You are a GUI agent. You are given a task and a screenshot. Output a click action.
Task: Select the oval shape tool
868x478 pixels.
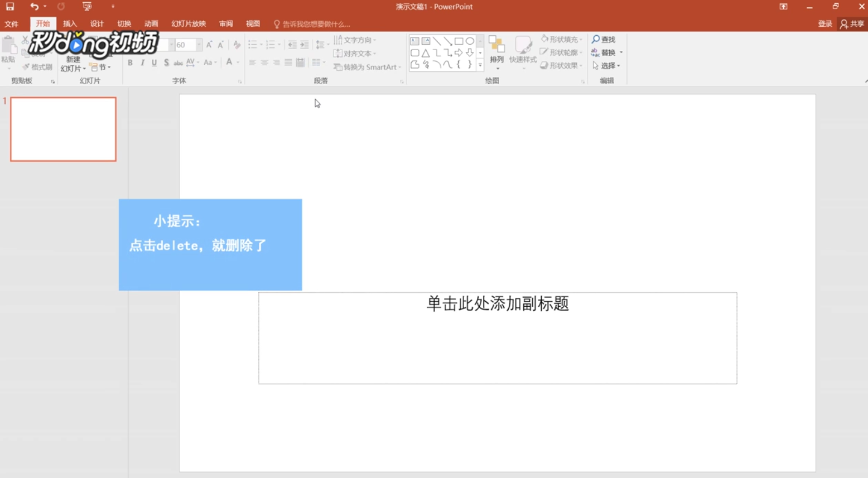pyautogui.click(x=470, y=41)
